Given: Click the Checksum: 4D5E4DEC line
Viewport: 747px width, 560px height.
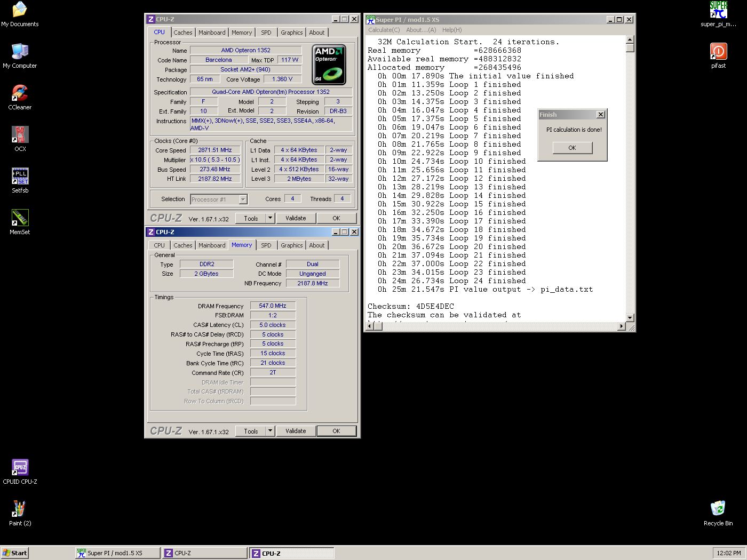Looking at the screenshot, I should pos(411,306).
